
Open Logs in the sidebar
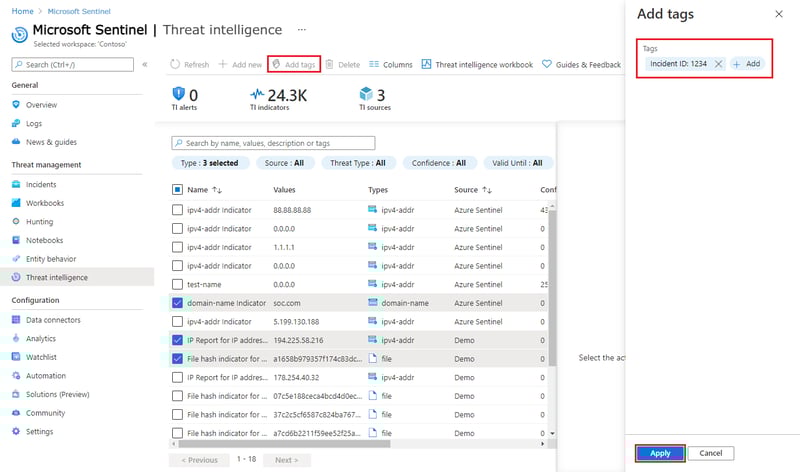[34, 123]
